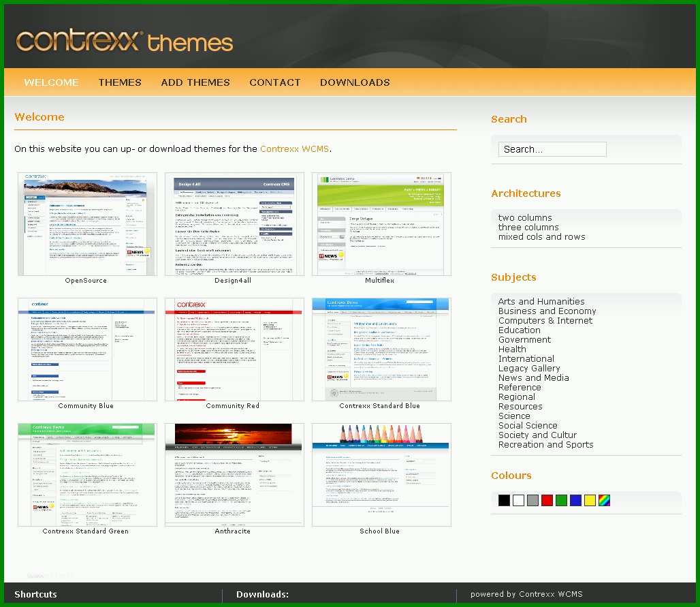Open the Social Science subject
700x607 pixels.
tap(528, 425)
